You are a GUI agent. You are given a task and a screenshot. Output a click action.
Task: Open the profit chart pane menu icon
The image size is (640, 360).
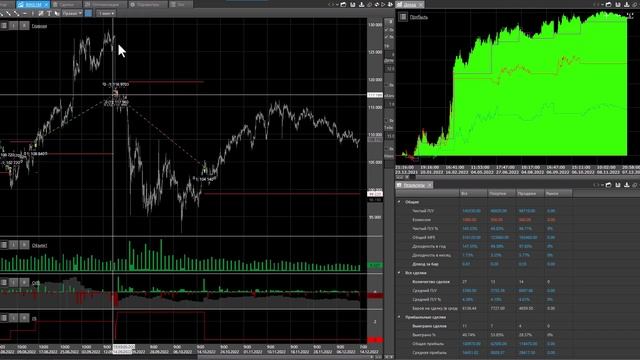tap(403, 17)
